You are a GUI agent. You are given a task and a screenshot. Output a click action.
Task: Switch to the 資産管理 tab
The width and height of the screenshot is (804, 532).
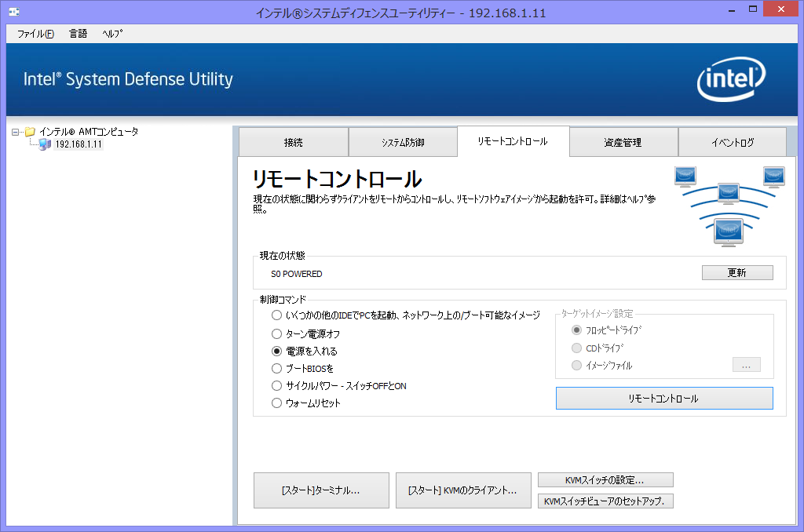tap(623, 143)
